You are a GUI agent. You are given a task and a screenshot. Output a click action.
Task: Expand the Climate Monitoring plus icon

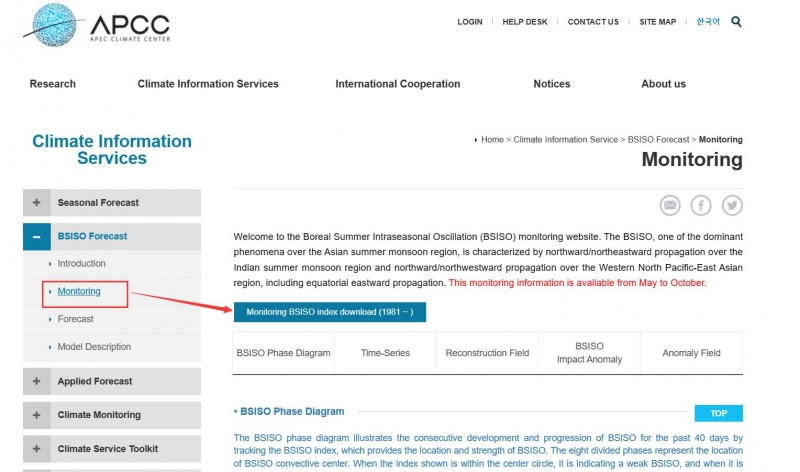(x=37, y=415)
